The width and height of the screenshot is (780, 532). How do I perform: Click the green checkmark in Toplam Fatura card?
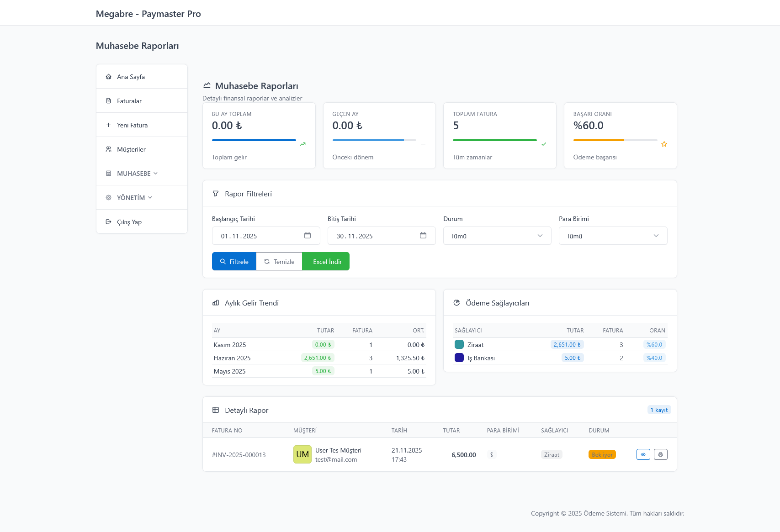(x=544, y=144)
